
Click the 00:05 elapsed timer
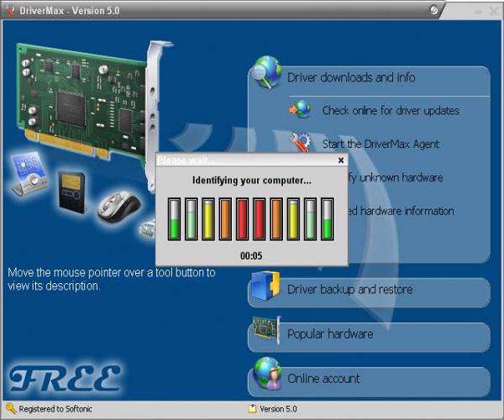click(x=251, y=256)
